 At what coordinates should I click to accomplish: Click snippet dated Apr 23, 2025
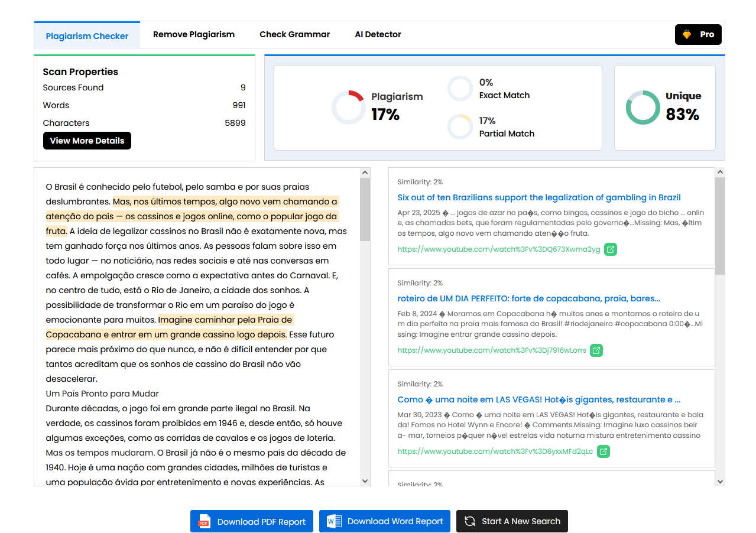(551, 223)
